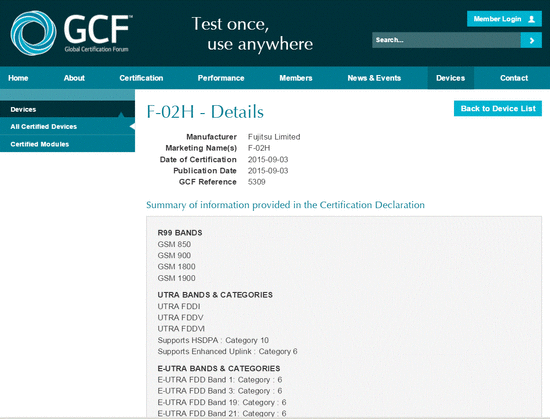
Task: Focus the Search input field
Action: 446,40
